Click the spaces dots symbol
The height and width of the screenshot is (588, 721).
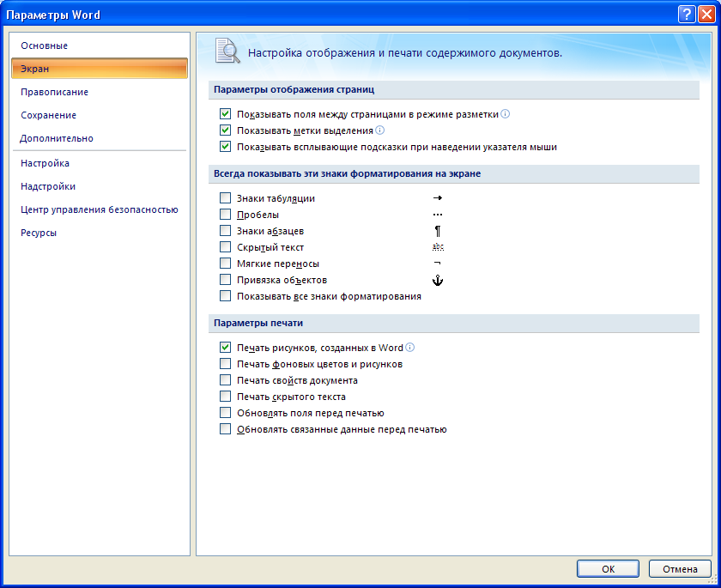437,215
